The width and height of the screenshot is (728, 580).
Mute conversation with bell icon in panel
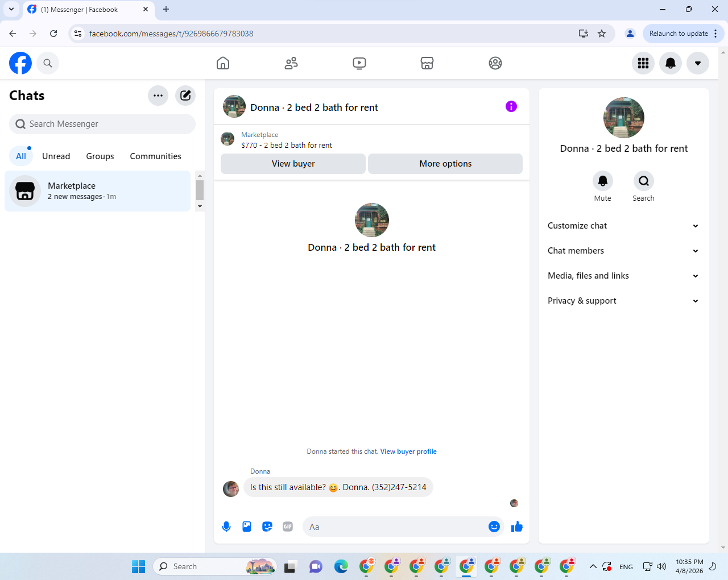[603, 181]
